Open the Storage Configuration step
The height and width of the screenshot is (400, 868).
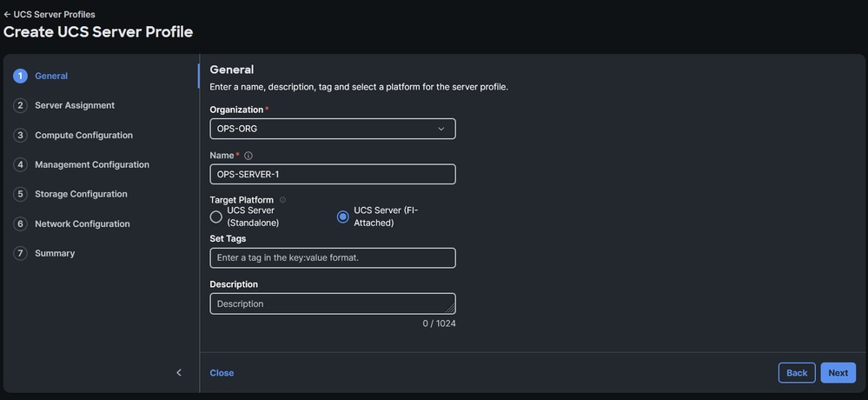[x=81, y=194]
